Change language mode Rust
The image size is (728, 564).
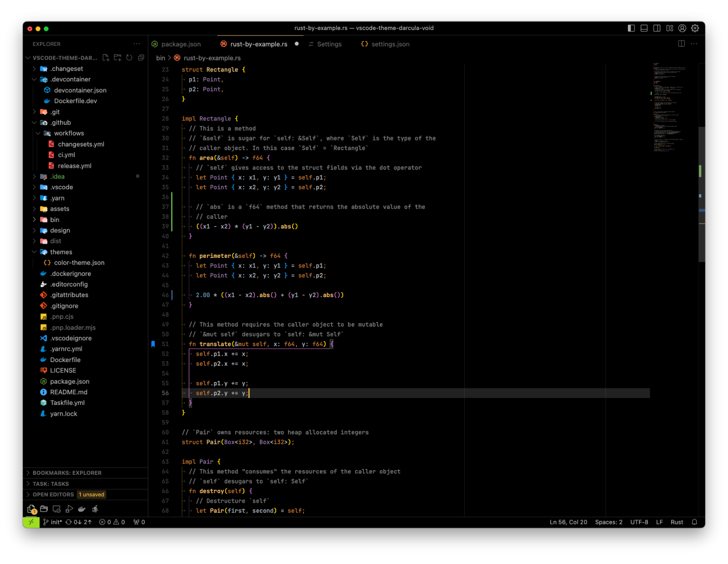(677, 522)
